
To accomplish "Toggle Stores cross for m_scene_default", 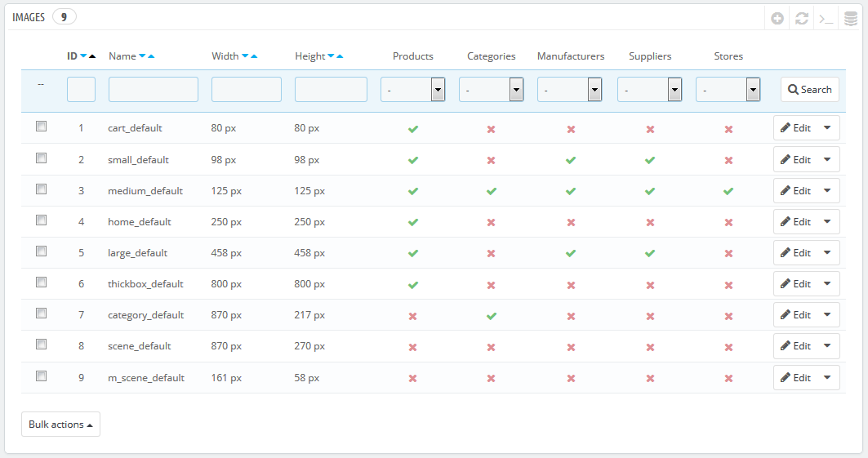I will point(728,378).
